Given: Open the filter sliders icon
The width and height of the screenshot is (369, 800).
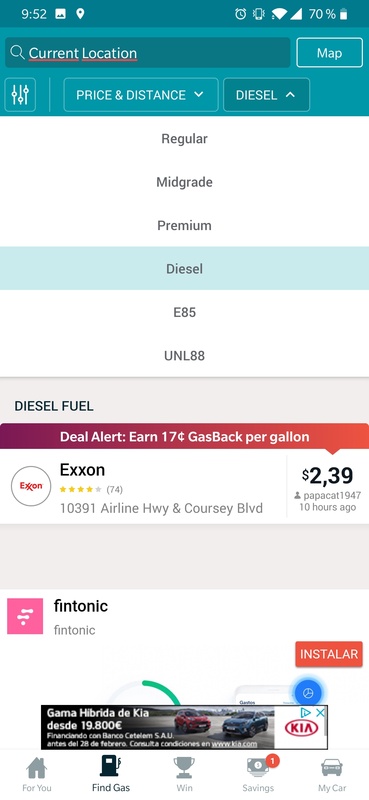Looking at the screenshot, I should (20, 94).
